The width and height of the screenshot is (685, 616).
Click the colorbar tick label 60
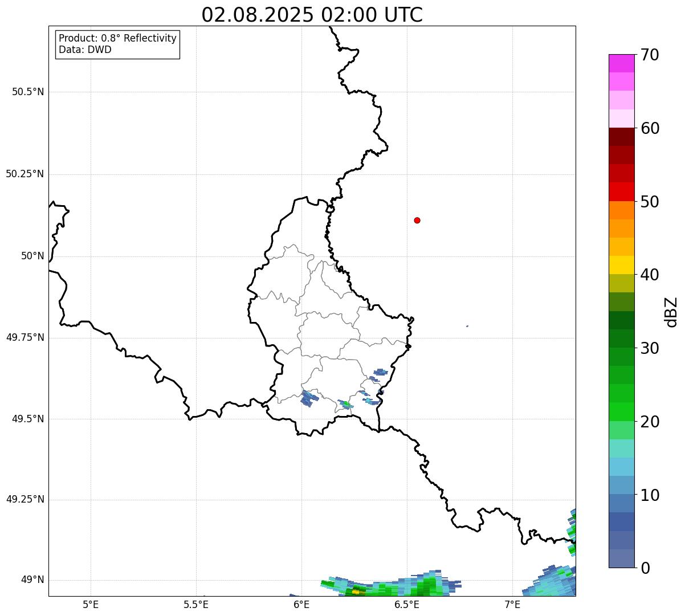pyautogui.click(x=650, y=128)
